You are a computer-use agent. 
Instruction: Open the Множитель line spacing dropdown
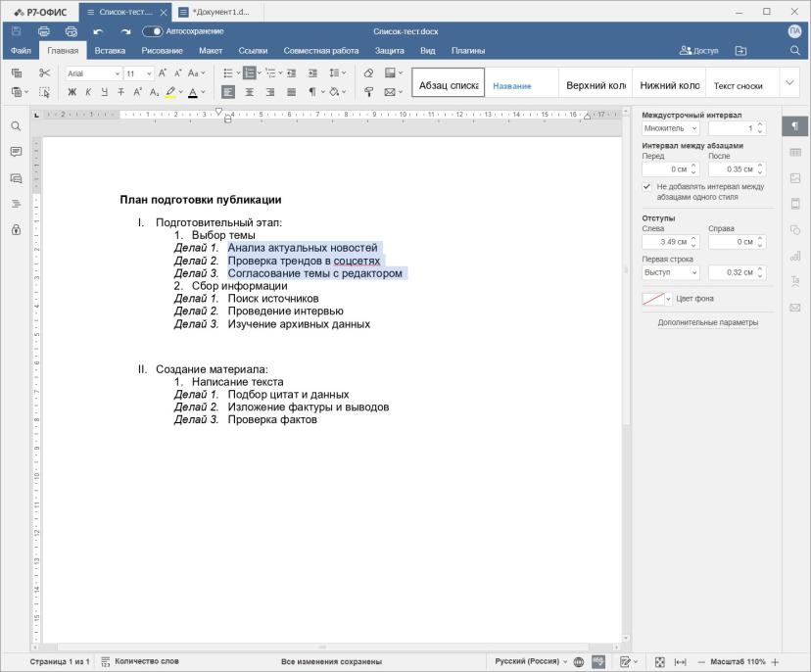tap(670, 128)
